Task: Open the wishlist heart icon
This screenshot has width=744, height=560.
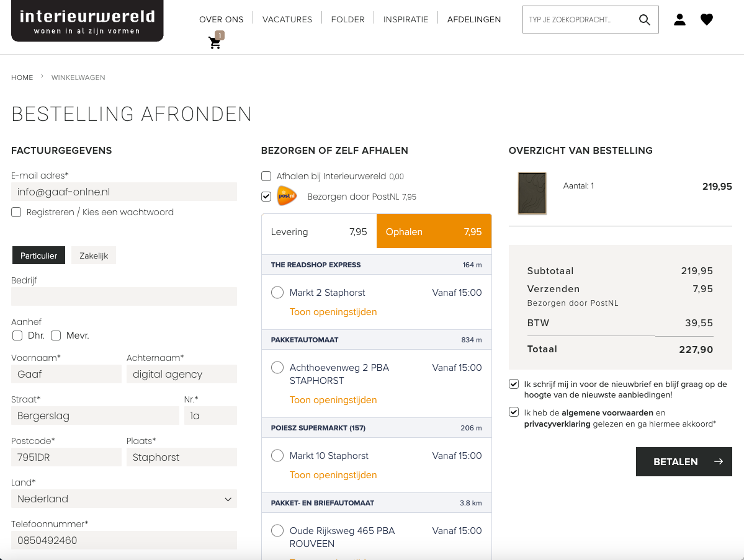Action: click(706, 19)
